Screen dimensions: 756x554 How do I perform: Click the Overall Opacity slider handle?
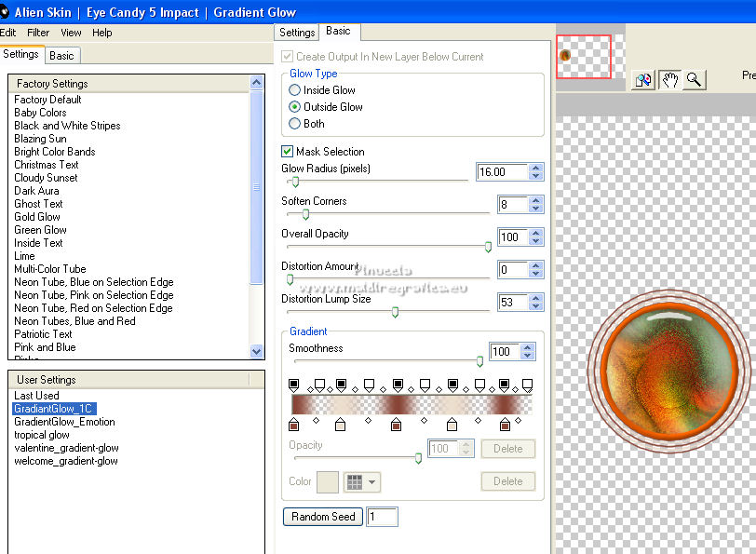[x=488, y=247]
